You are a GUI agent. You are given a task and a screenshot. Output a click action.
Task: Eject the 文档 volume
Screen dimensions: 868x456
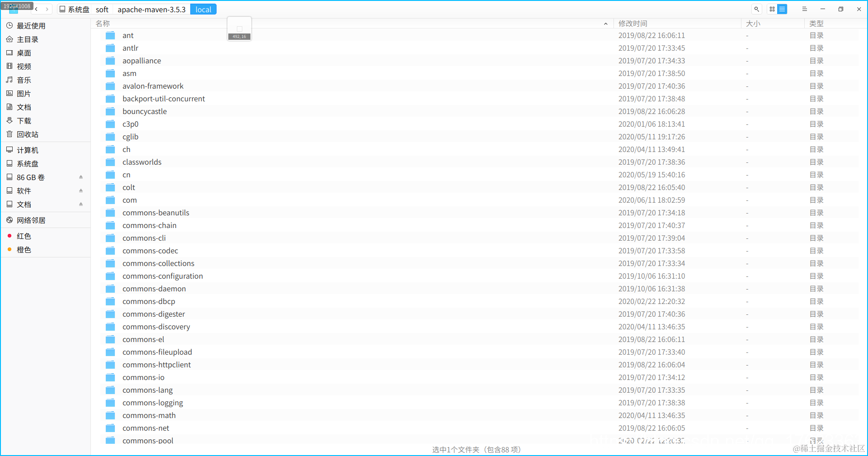(x=81, y=204)
